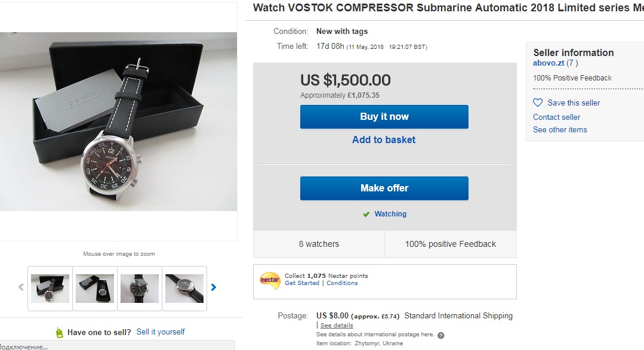Click the question mark help icon near postage
Screen dimensions: 644x350
click(x=440, y=335)
